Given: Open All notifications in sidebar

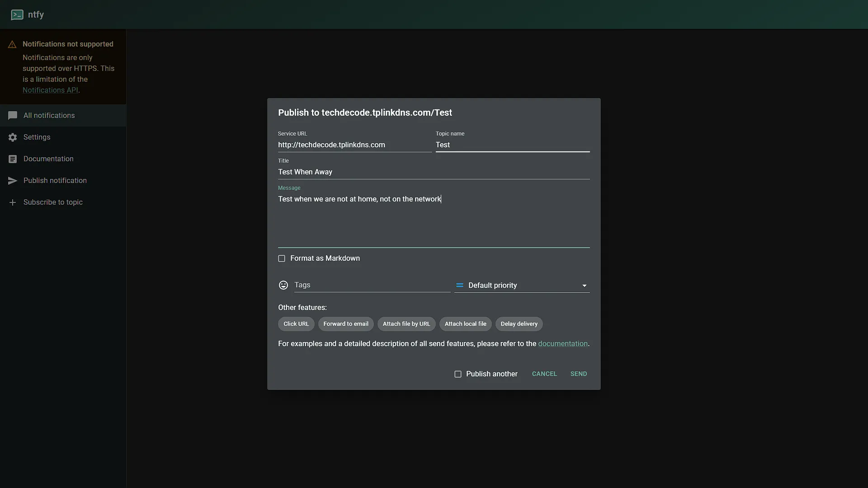Looking at the screenshot, I should coord(63,116).
